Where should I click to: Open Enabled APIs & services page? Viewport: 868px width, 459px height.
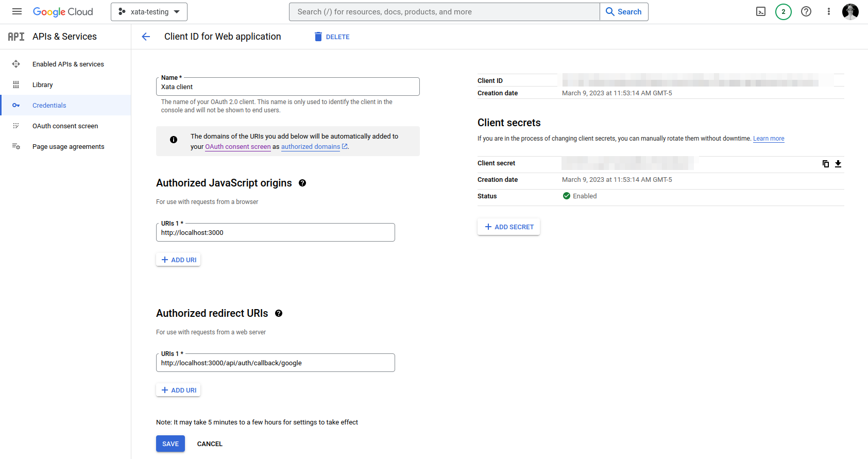point(68,64)
